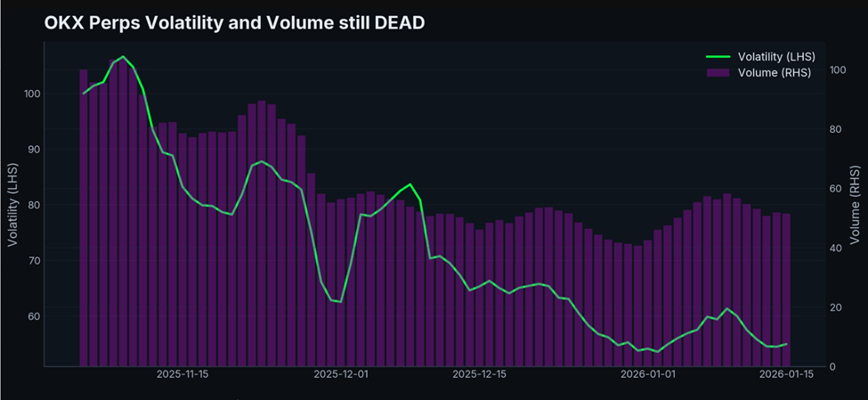Click the 60 tick on left volatility axis
The image size is (868, 400).
(x=35, y=316)
